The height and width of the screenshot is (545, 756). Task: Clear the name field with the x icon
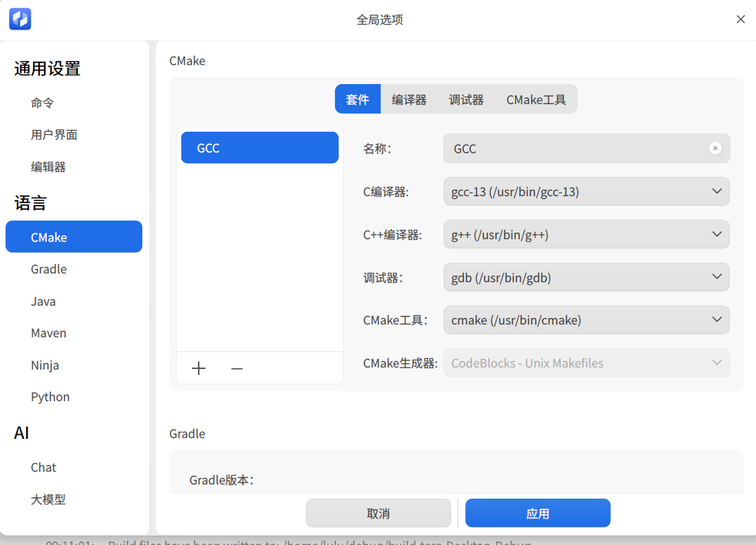pyautogui.click(x=715, y=149)
